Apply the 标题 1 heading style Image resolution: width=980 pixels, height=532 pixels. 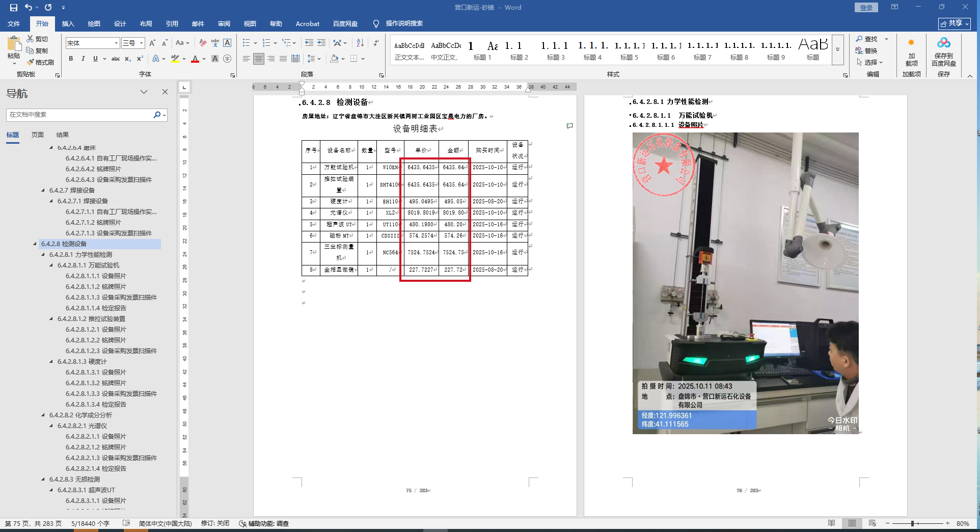[x=482, y=50]
